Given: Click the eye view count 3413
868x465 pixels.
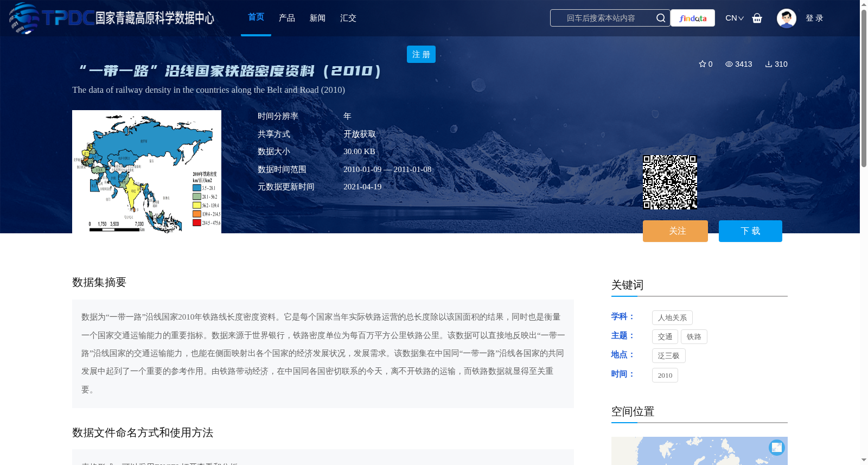Looking at the screenshot, I should (739, 64).
